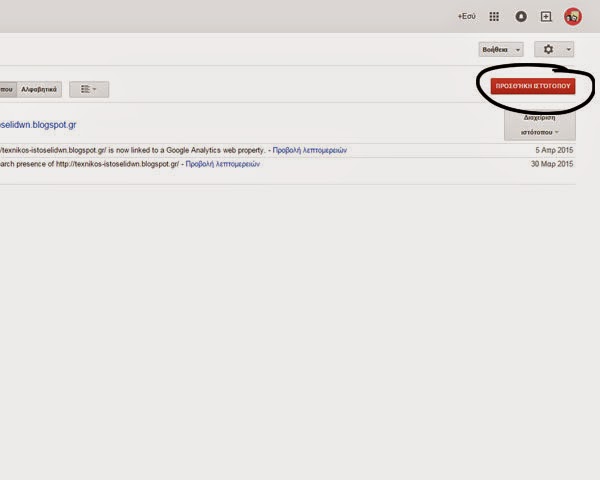Click the red ΠΡΟΣΘΗΚΗ ΙΣΤΟΤΟΠΟΥ button
600x480 pixels.
coord(533,86)
